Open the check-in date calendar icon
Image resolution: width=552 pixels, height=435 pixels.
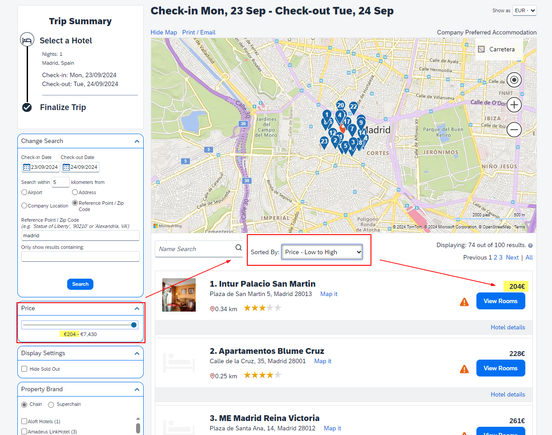coord(26,167)
